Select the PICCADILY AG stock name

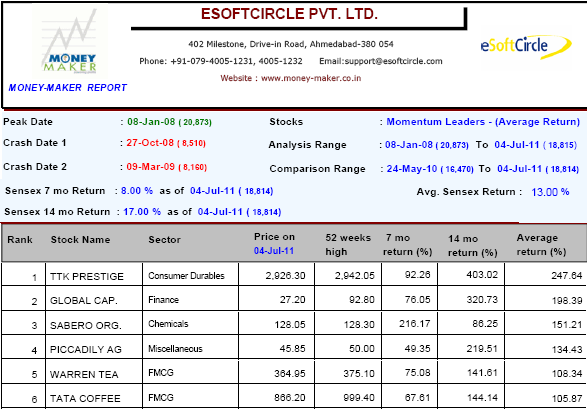click(x=86, y=350)
